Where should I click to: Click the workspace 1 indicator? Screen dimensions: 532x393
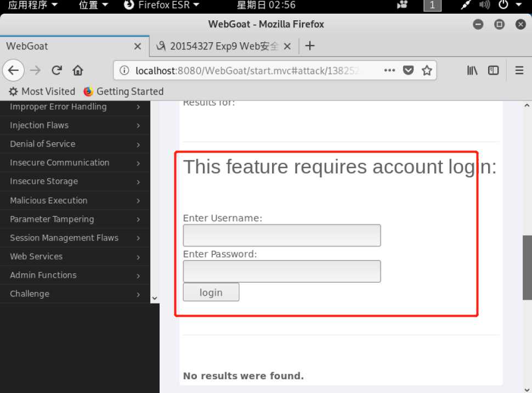click(x=432, y=5)
